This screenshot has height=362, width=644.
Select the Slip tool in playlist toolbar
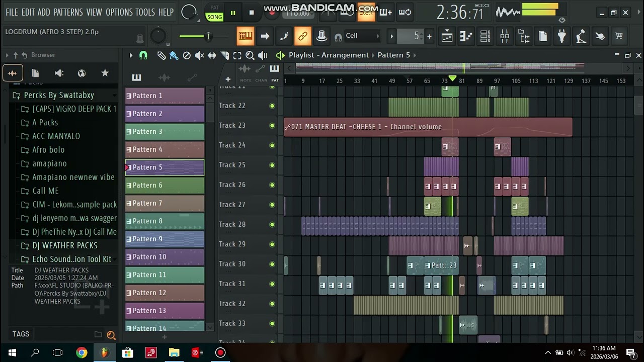coord(212,55)
